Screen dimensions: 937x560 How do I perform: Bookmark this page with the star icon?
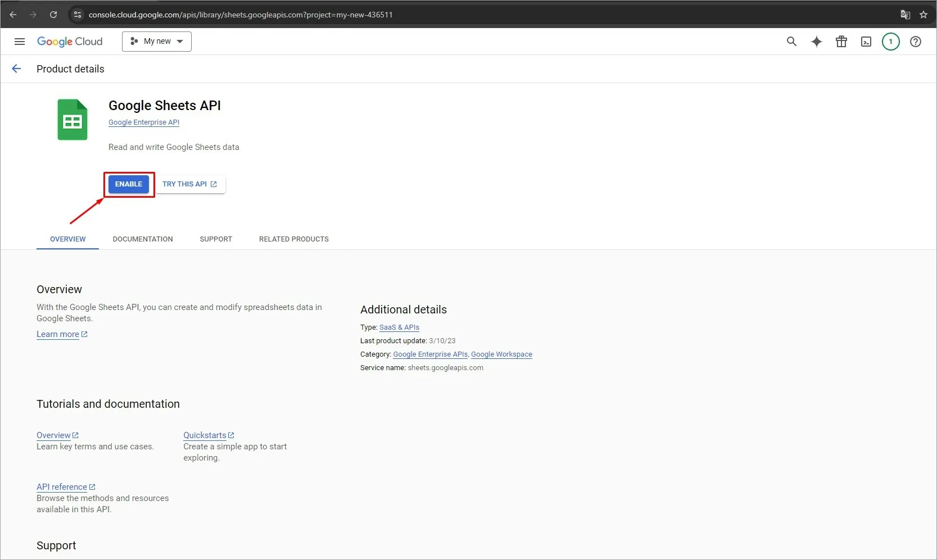[924, 15]
